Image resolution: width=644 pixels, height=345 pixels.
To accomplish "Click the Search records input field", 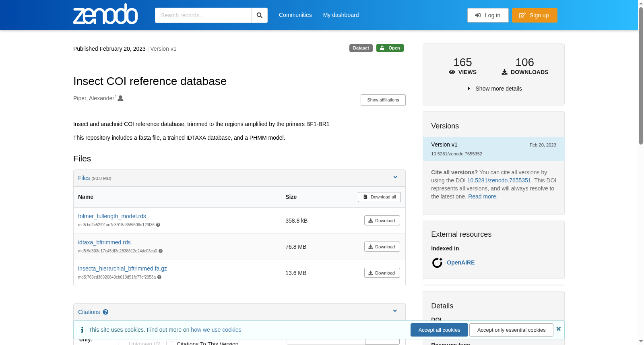I will (x=203, y=15).
